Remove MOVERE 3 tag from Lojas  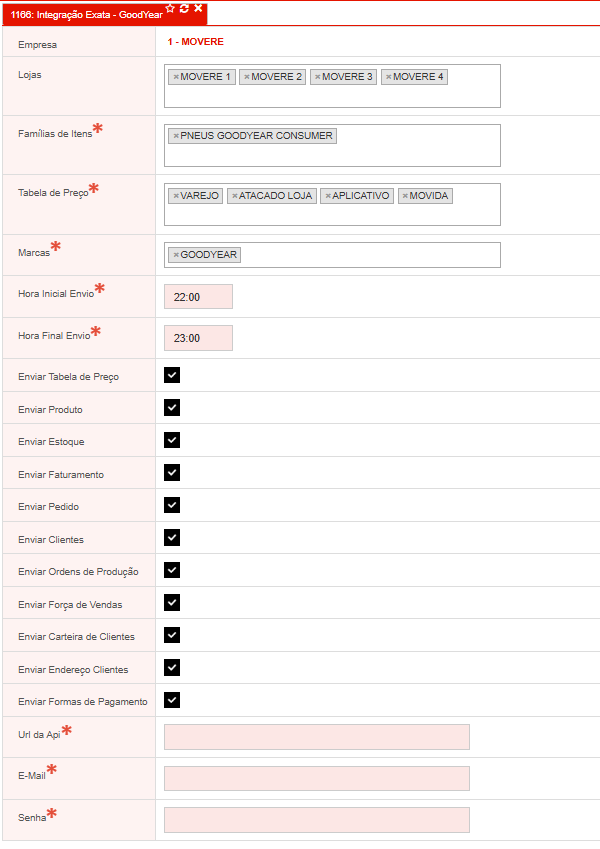[x=318, y=77]
